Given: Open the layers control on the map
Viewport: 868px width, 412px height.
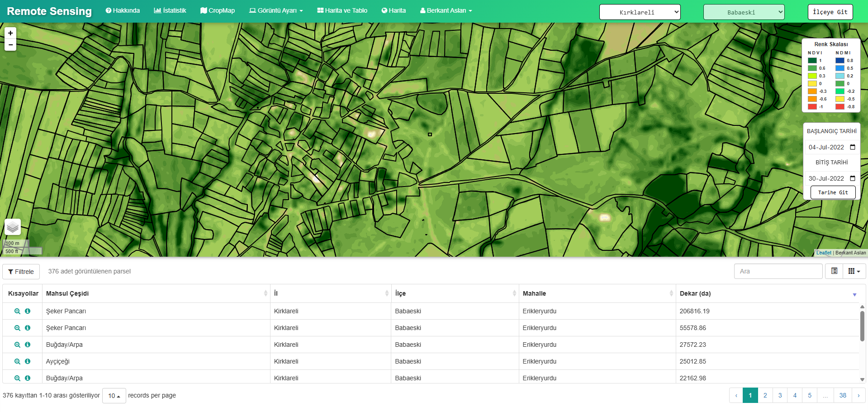Looking at the screenshot, I should (x=12, y=227).
